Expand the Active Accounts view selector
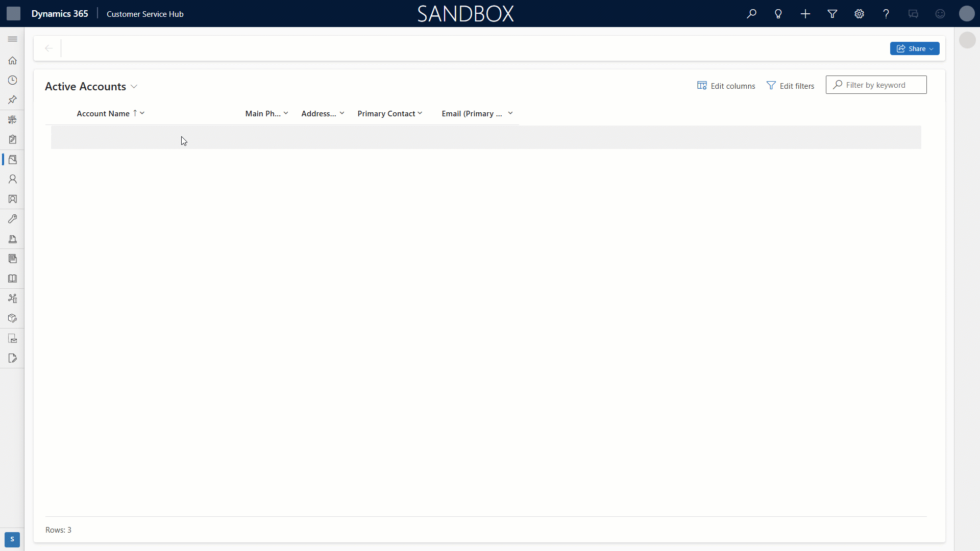This screenshot has height=551, width=980. 134,86
